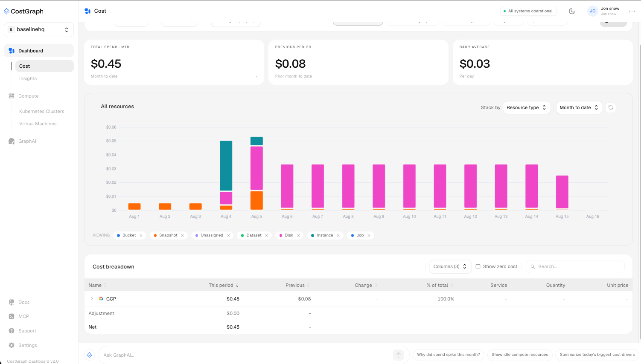
Task: Open the top-right three-dots menu
Action: [x=632, y=11]
